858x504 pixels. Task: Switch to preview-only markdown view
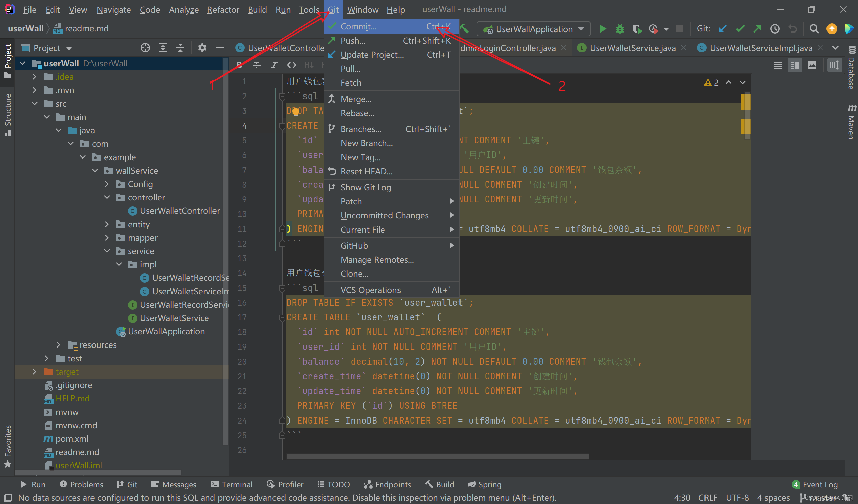tap(812, 65)
